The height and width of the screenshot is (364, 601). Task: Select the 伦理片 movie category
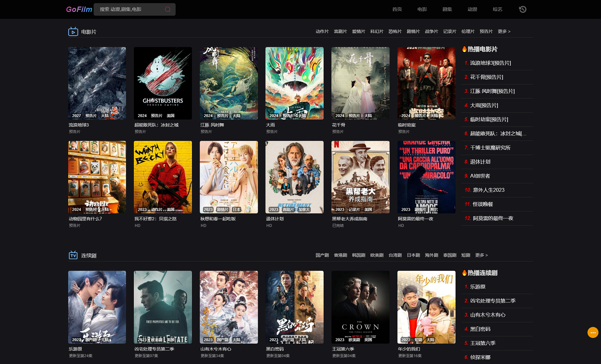pos(468,31)
